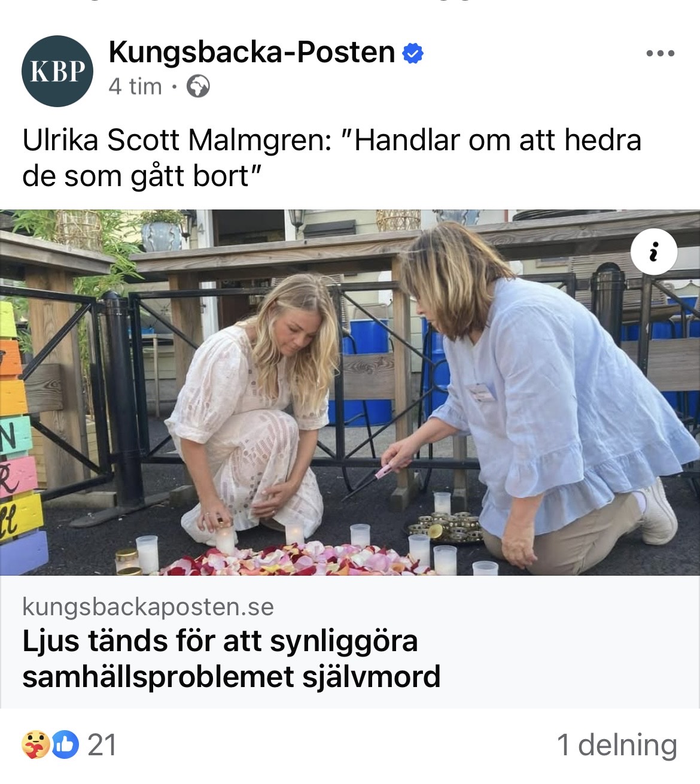The height and width of the screenshot is (784, 700).
Task: Click the '4 tim' post timestamp
Action: [x=135, y=87]
